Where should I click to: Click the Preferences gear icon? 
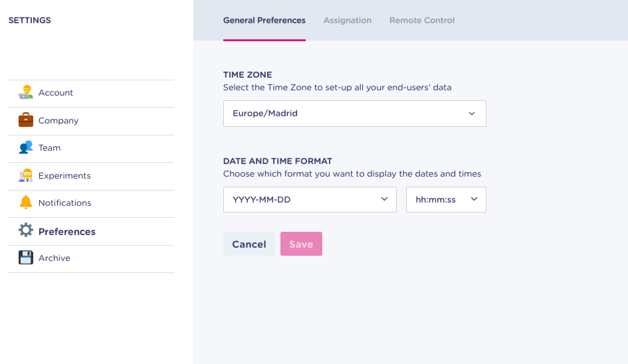[26, 230]
